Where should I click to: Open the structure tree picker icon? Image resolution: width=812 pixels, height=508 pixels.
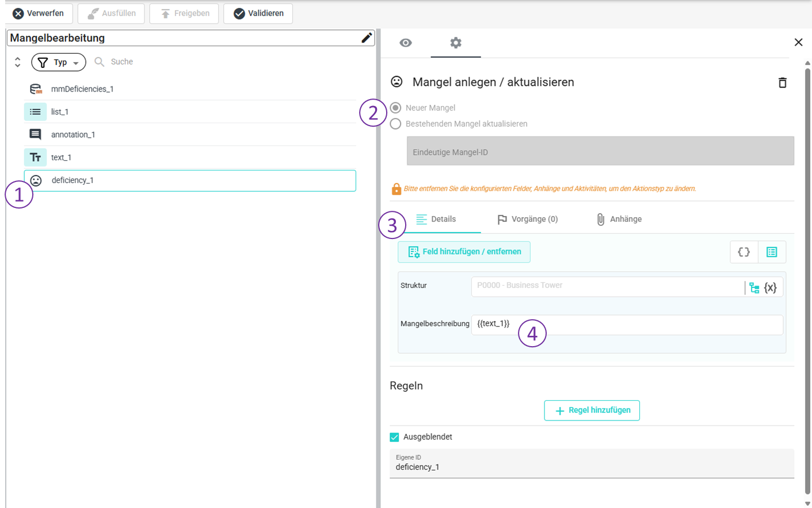[x=754, y=287]
